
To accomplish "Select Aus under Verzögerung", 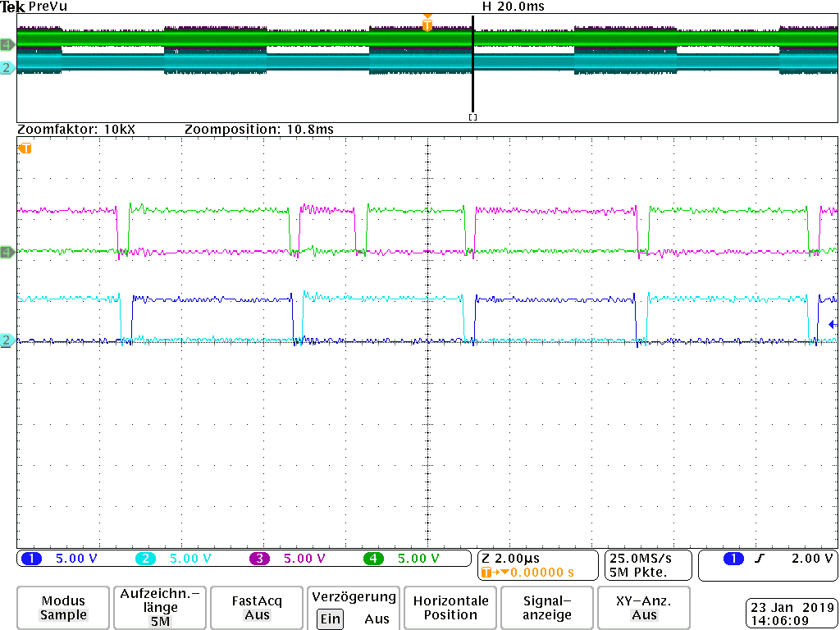I will [377, 619].
